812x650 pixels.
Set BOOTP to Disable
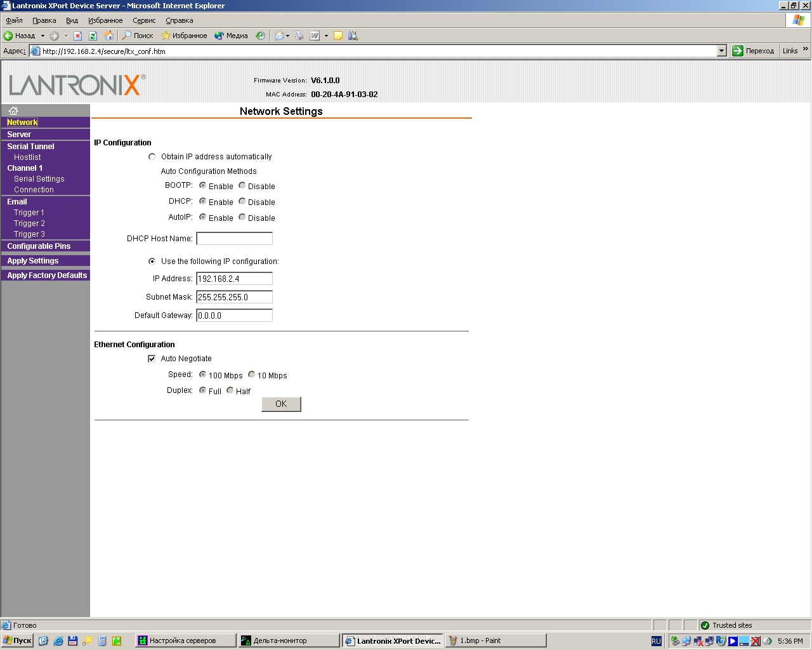pos(242,185)
